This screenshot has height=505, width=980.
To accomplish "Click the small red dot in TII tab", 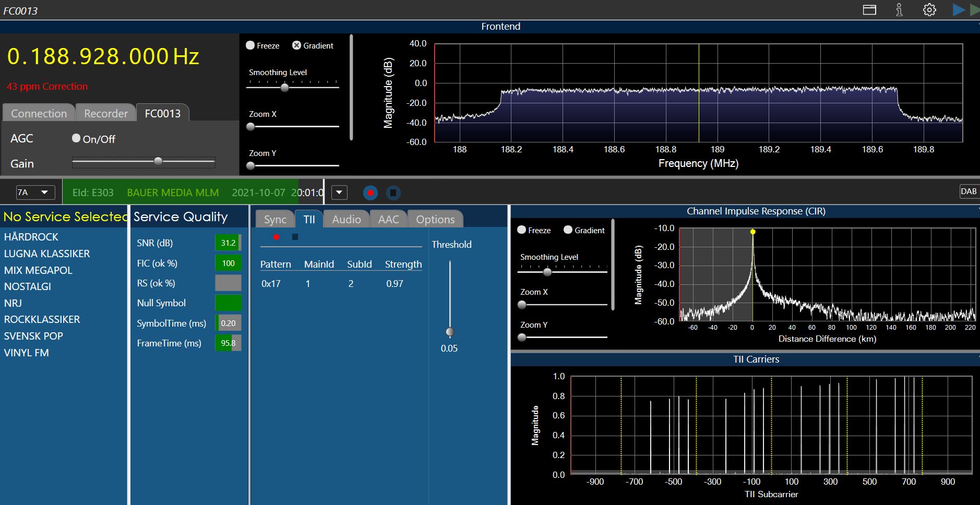I will pyautogui.click(x=276, y=237).
